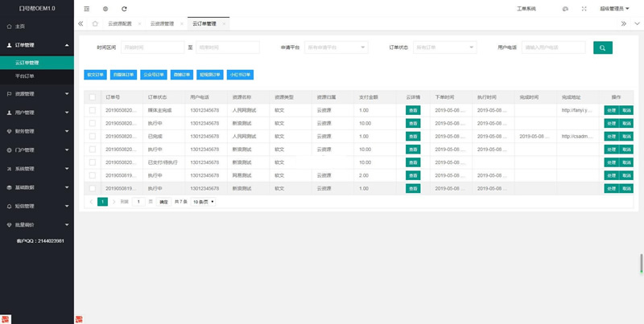644x324 pixels.
Task: Click the 结束时间 end date field
Action: (x=228, y=47)
